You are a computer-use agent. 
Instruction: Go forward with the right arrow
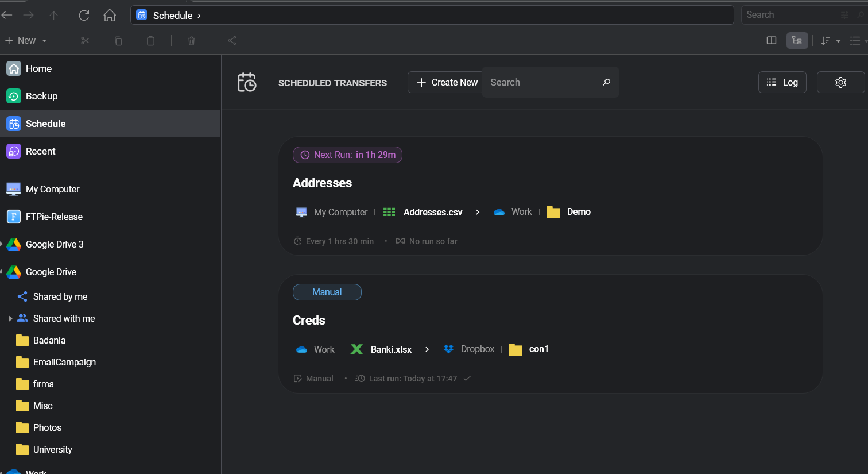coord(29,15)
